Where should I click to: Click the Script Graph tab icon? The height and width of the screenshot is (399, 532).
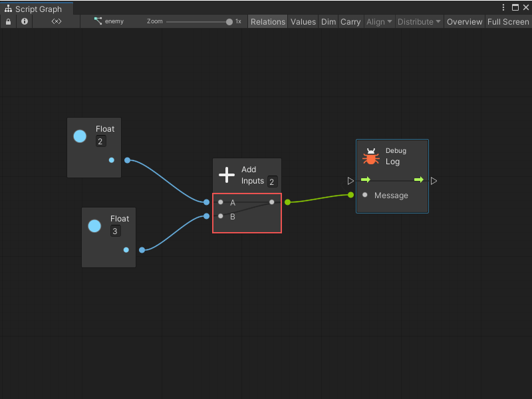[8, 9]
